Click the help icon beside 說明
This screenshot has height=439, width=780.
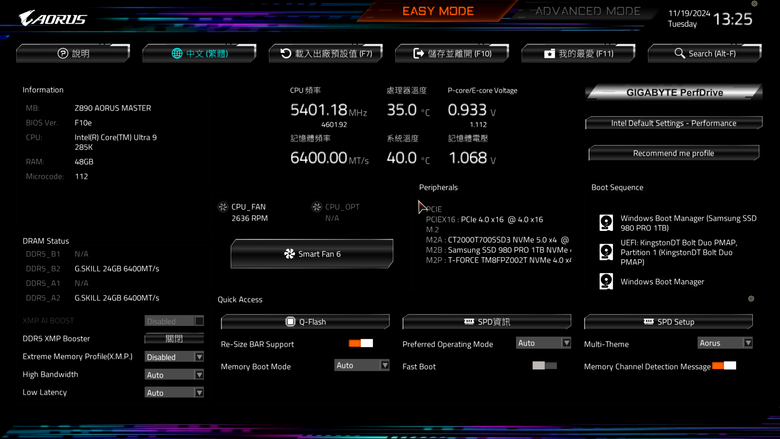click(63, 53)
